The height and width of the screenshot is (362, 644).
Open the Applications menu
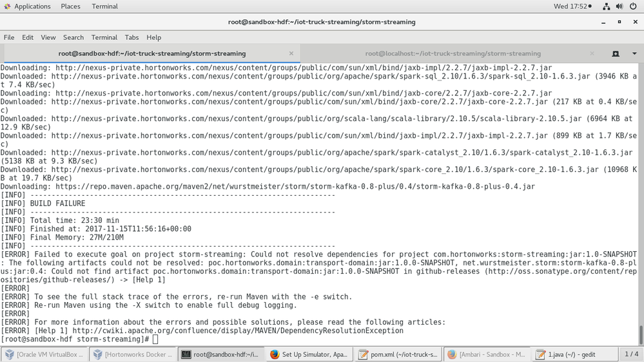(x=32, y=6)
